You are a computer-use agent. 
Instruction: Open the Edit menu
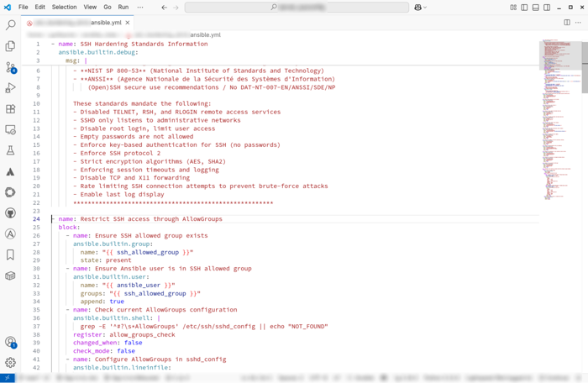tap(39, 7)
